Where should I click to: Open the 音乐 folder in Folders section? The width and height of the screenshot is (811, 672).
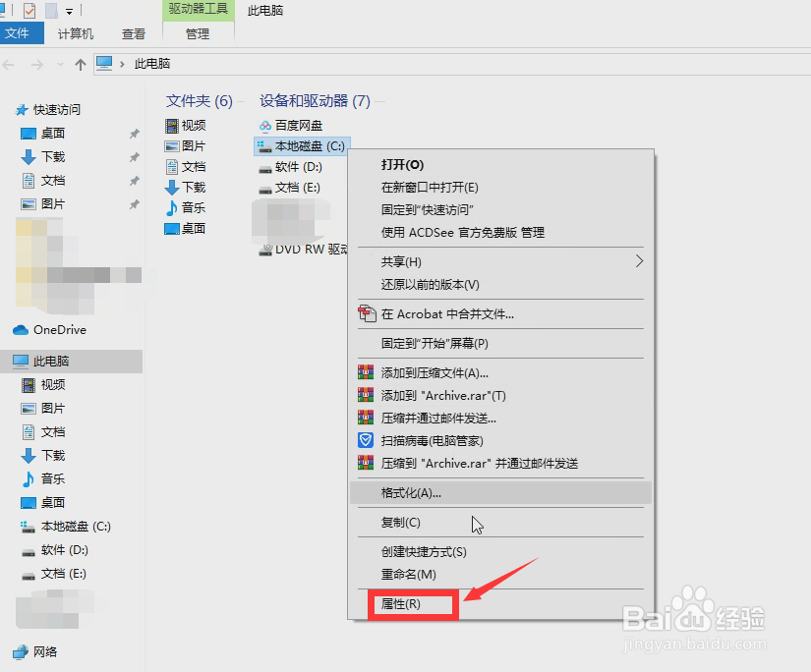tap(190, 208)
